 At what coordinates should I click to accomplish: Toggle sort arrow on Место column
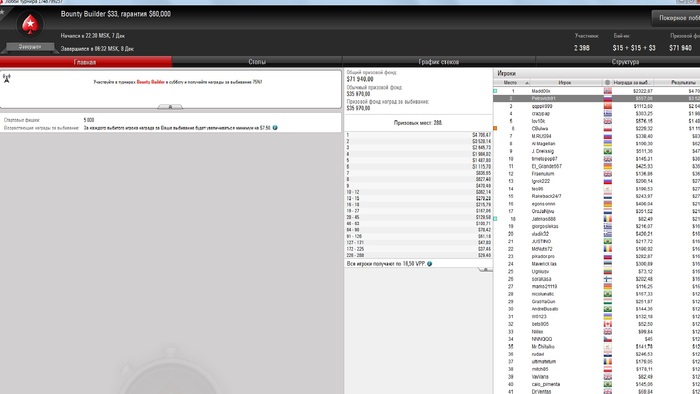pyautogui.click(x=527, y=83)
